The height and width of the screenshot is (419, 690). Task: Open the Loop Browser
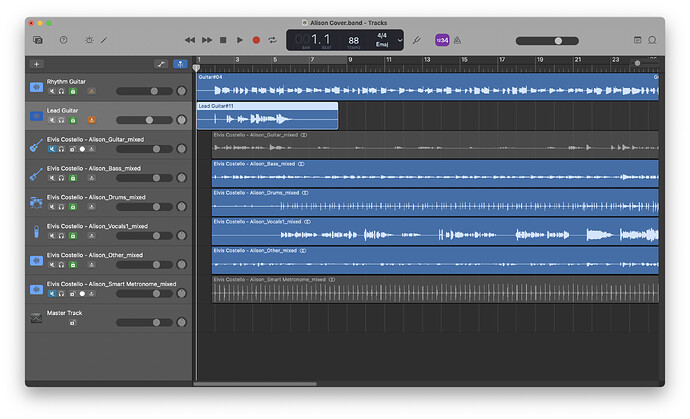tap(652, 40)
